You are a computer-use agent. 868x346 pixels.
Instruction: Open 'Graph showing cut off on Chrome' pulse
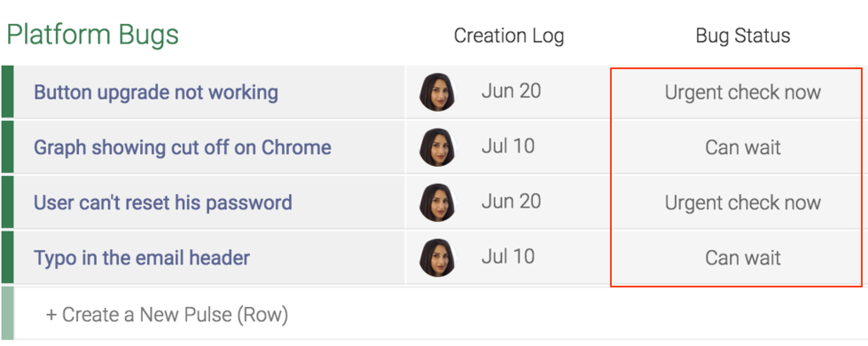pos(183,147)
